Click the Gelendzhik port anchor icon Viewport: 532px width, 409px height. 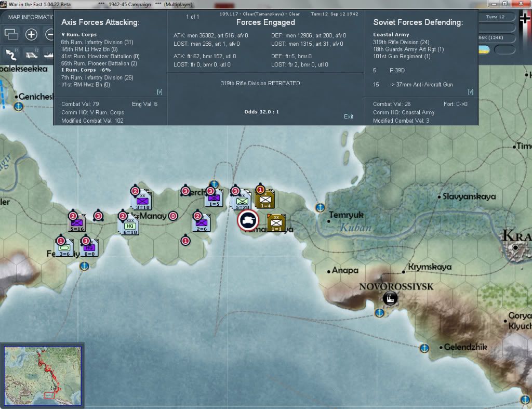click(424, 348)
